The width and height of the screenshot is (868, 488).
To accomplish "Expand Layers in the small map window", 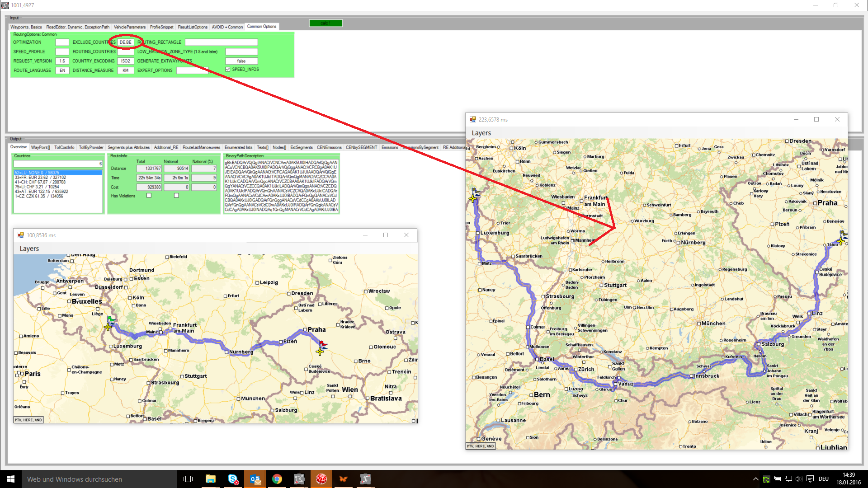I will coord(29,249).
